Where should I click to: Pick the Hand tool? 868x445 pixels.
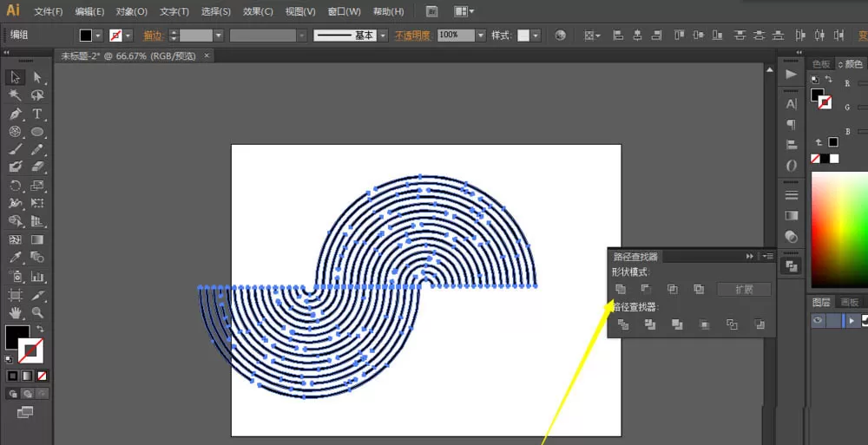click(x=15, y=313)
